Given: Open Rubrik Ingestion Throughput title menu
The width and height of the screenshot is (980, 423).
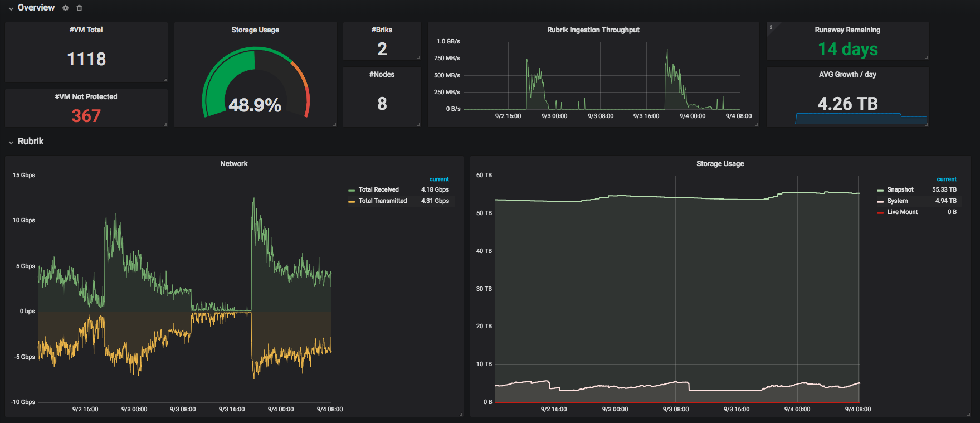Looking at the screenshot, I should coord(593,30).
